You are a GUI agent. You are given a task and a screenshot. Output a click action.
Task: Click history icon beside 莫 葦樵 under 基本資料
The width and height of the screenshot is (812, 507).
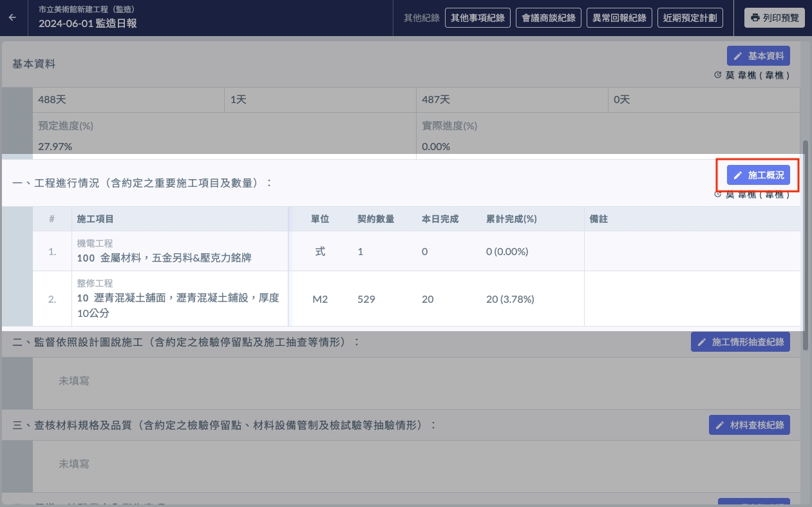coord(718,75)
